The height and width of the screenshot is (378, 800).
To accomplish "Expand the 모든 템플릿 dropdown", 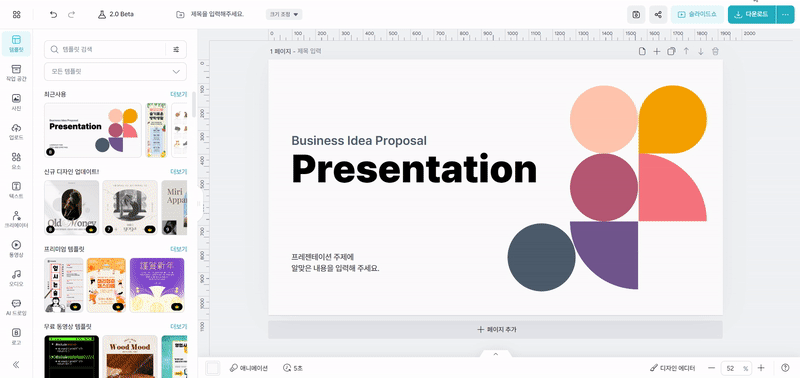I will (x=115, y=71).
